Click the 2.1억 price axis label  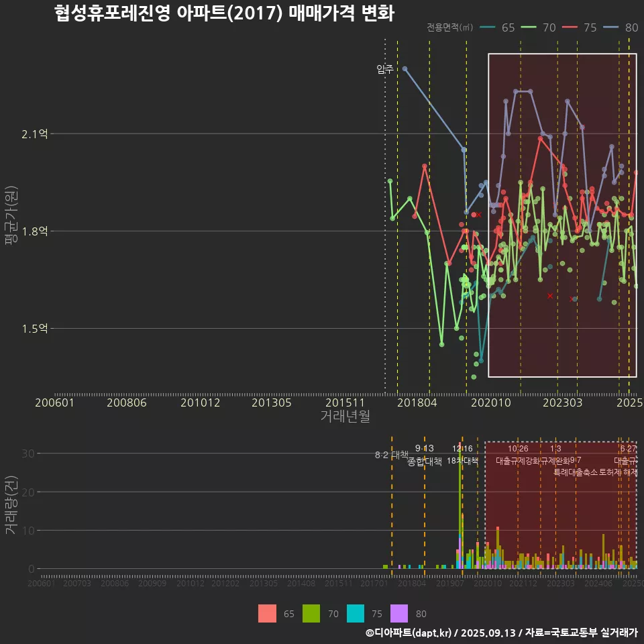pyautogui.click(x=35, y=134)
